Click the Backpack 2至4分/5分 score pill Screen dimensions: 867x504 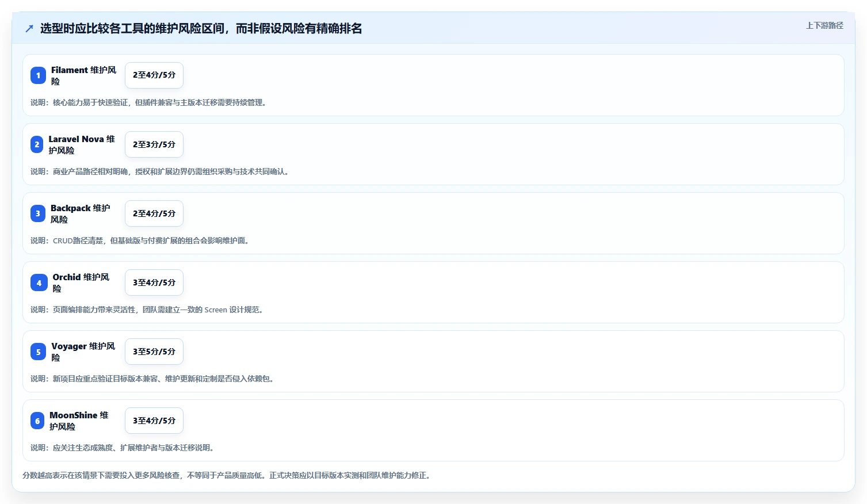tap(154, 213)
